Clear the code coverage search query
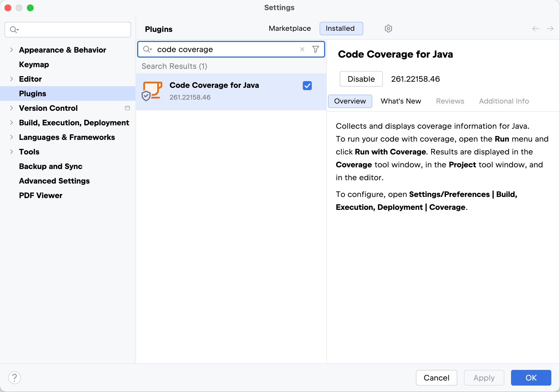The image size is (560, 392). [x=302, y=49]
